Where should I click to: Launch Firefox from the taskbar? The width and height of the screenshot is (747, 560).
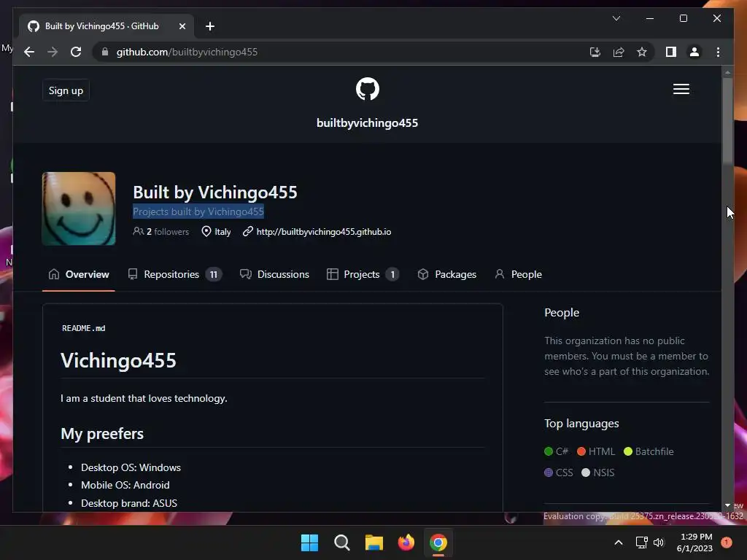coord(406,542)
